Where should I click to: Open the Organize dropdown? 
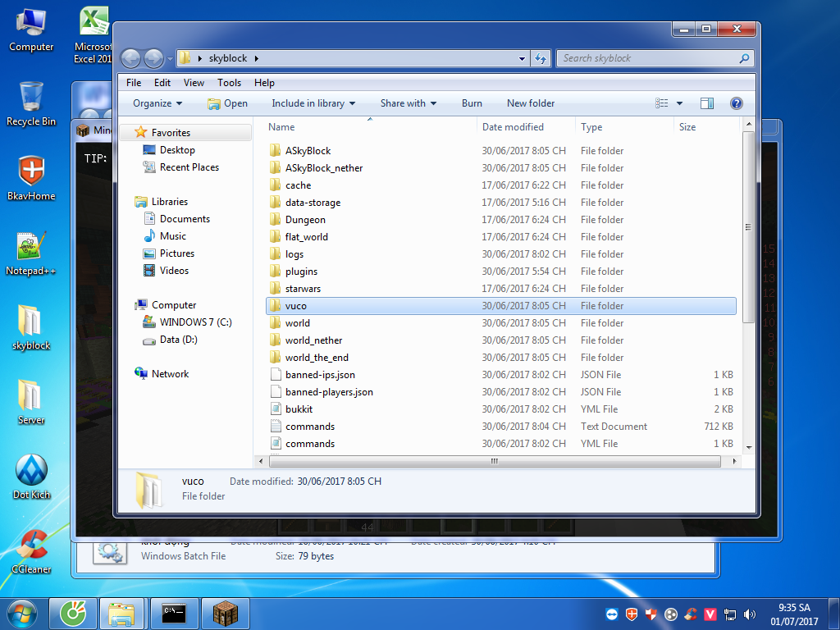point(157,103)
